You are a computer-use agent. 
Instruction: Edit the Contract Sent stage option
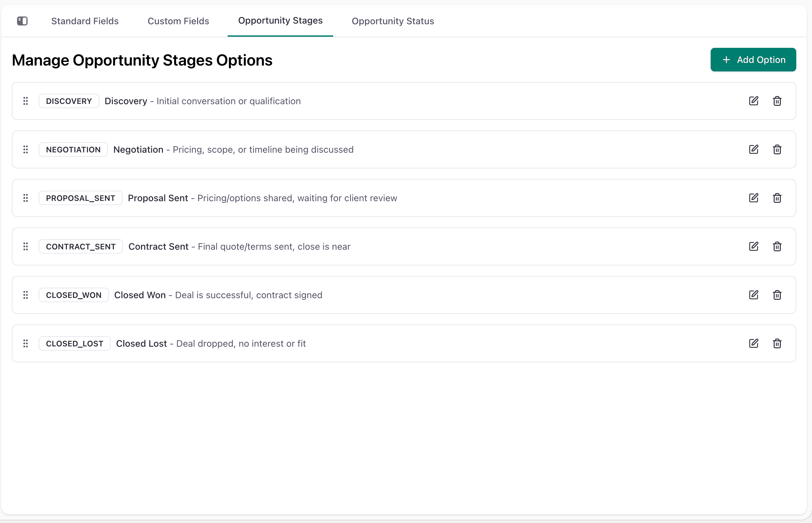click(x=754, y=246)
